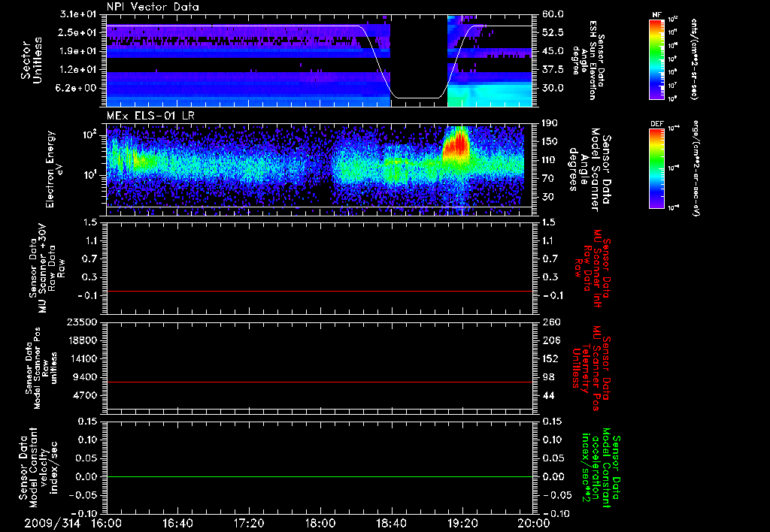Click the "Electron Energy eV" axis title
This screenshot has width=770, height=532.
point(55,169)
